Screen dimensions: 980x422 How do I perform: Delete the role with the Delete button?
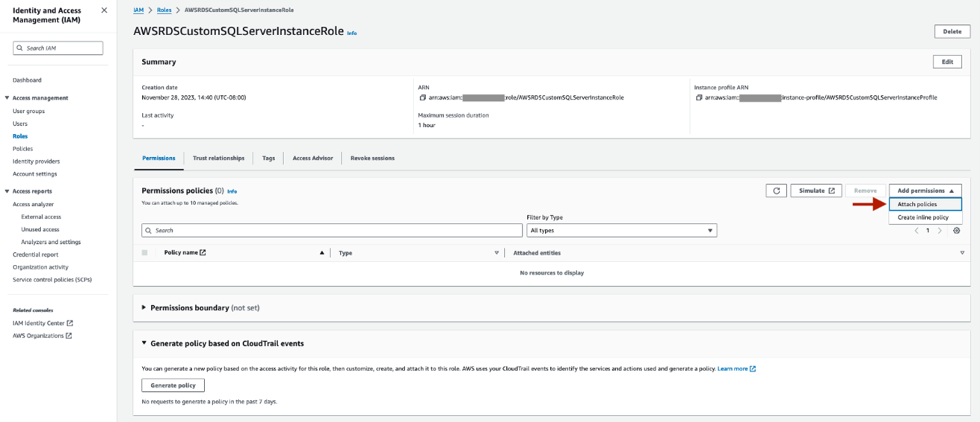tap(952, 31)
